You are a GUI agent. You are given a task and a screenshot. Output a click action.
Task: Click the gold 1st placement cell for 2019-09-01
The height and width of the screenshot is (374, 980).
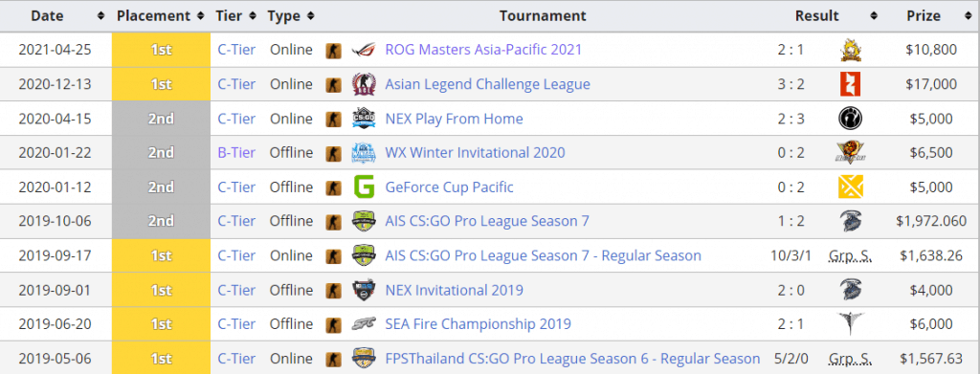161,291
